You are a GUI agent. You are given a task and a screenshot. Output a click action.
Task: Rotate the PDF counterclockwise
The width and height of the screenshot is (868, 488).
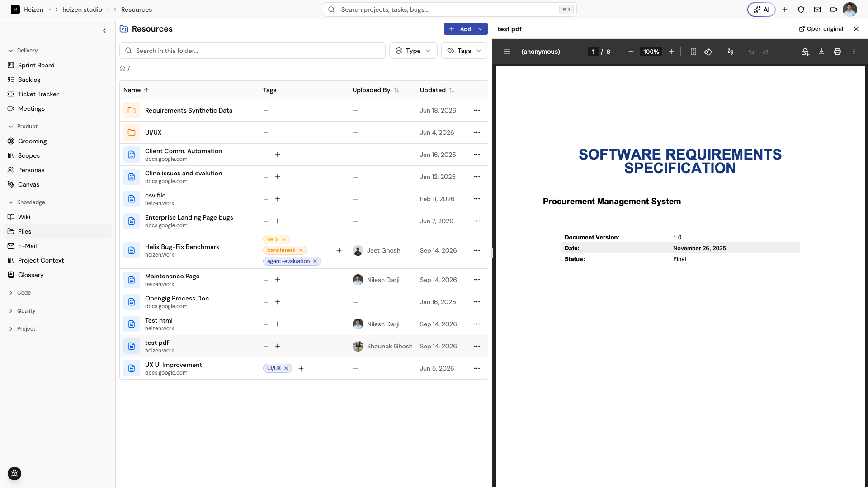pos(708,52)
